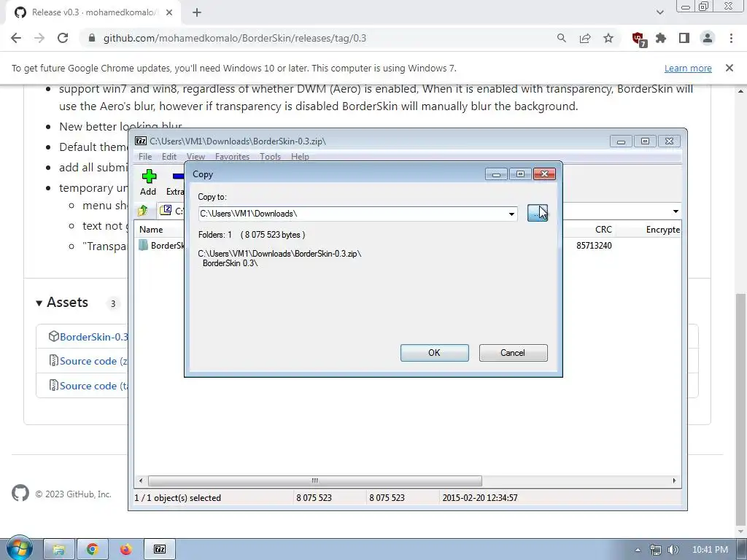
Task: Open the 7-Zip Help menu
Action: click(x=300, y=157)
